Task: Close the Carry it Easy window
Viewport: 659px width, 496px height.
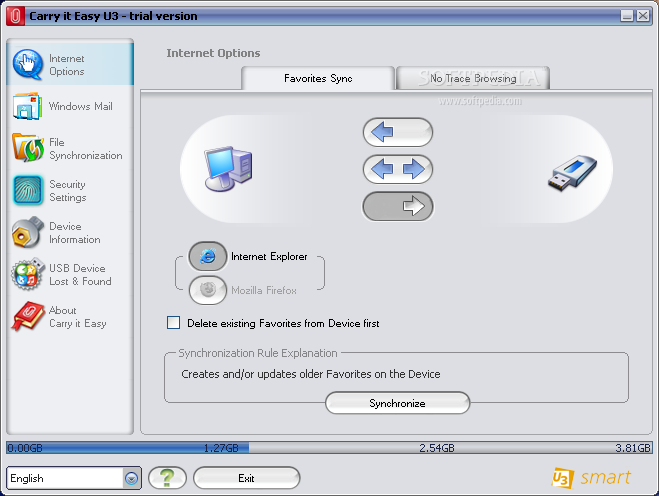Action: (x=643, y=16)
